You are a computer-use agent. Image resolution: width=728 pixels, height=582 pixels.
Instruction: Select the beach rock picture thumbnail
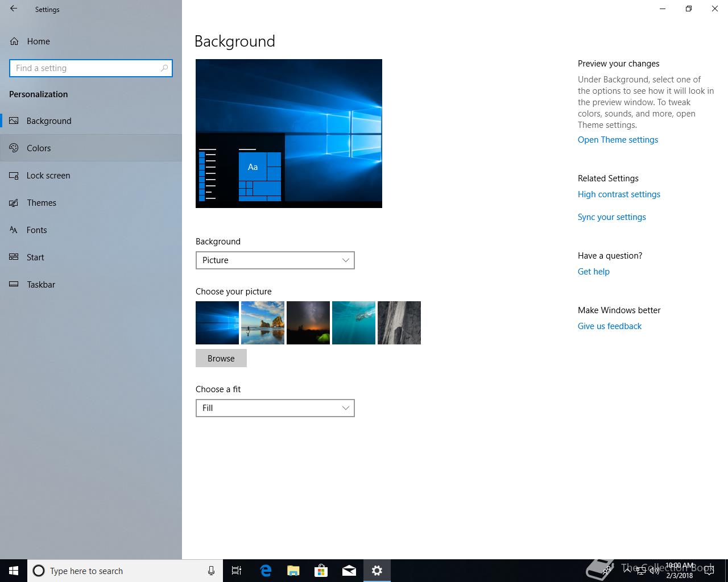263,323
